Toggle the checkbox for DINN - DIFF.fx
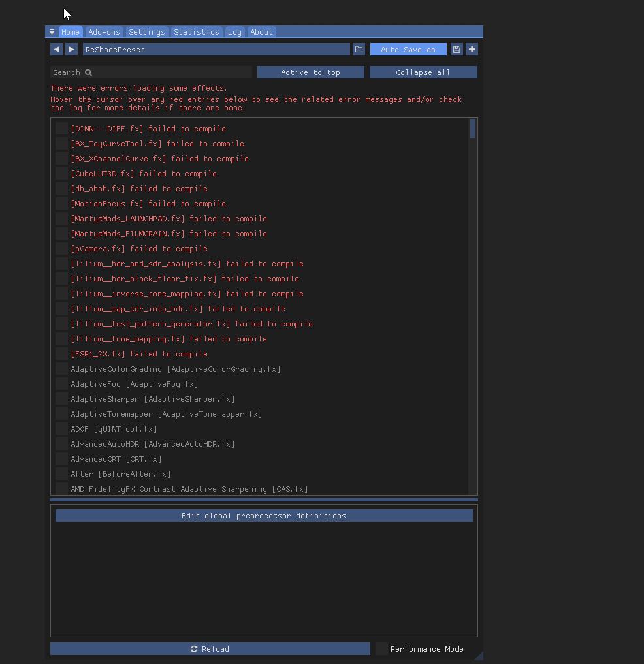 62,129
